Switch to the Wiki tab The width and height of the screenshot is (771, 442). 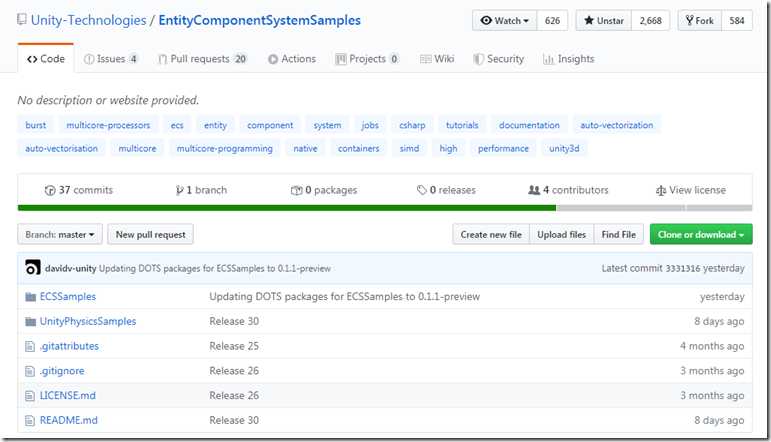[437, 59]
